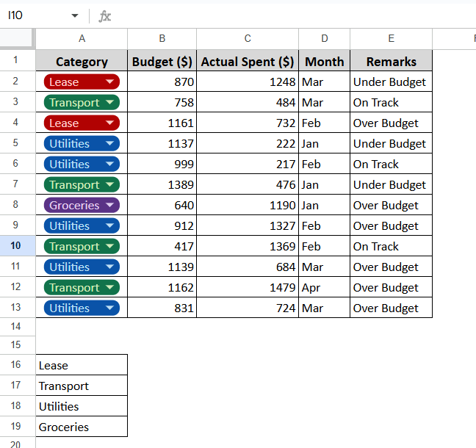Click the Remarks header cell

[392, 61]
